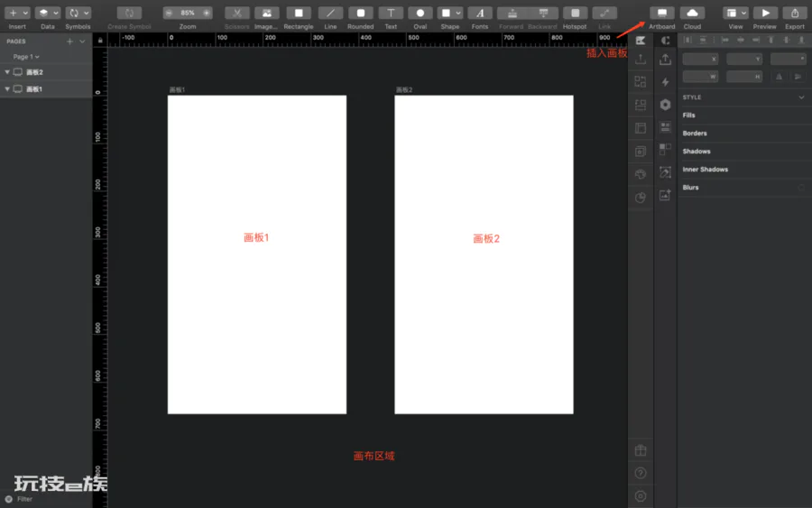Click the 85% zoom value
This screenshot has width=812, height=508.
coord(188,13)
